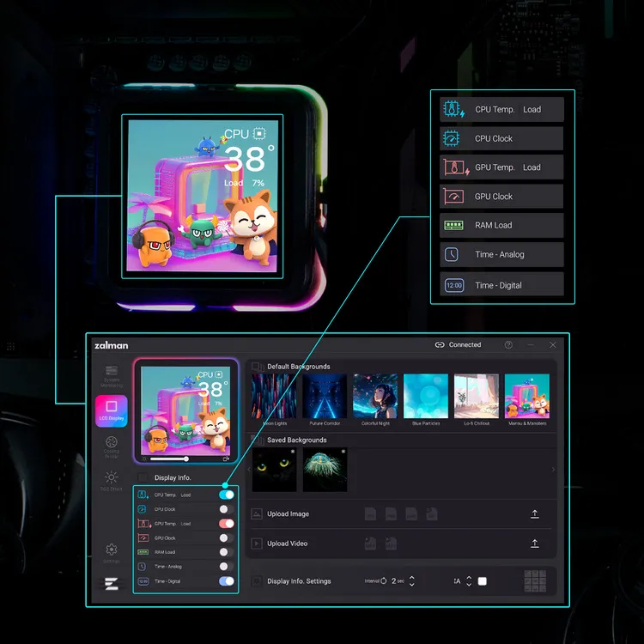Click the Connected status link

point(458,345)
